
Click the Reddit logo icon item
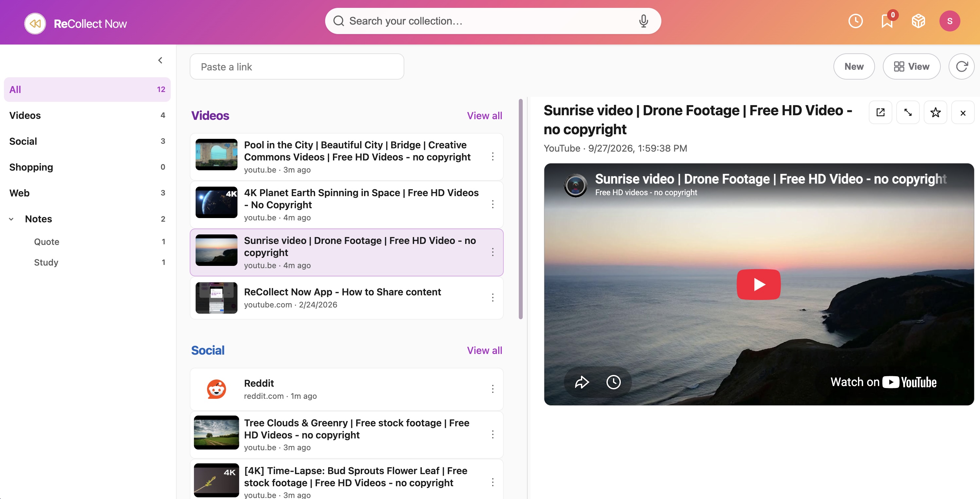click(x=216, y=389)
